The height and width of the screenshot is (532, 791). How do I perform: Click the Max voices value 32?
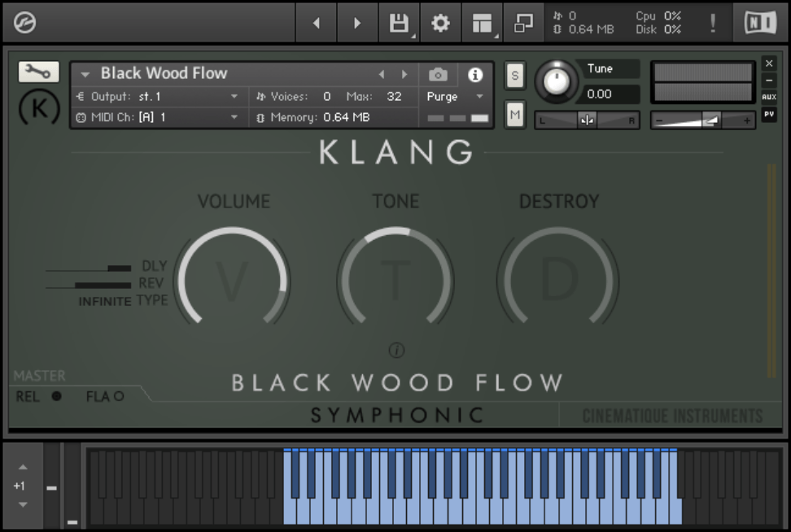[394, 96]
